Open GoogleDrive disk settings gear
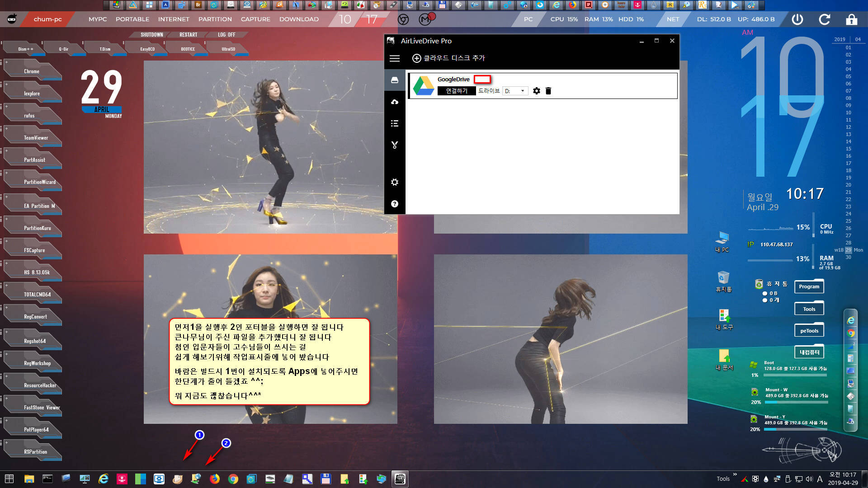 [x=537, y=91]
